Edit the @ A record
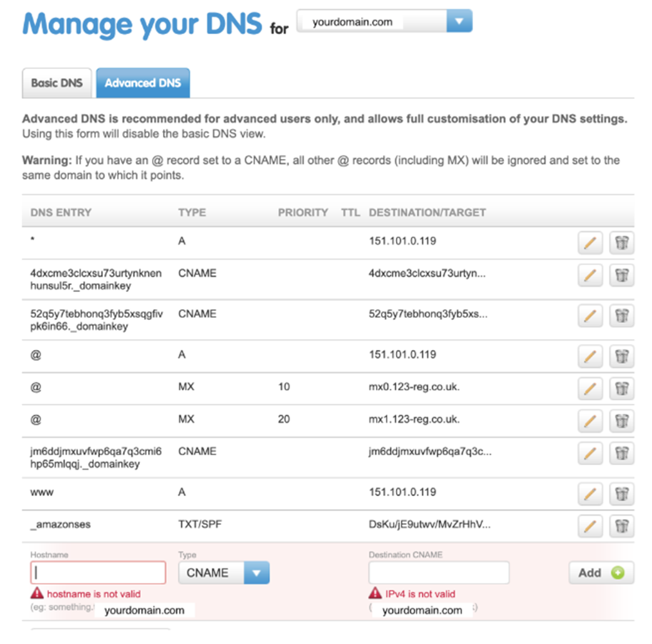The width and height of the screenshot is (652, 644). pos(590,356)
